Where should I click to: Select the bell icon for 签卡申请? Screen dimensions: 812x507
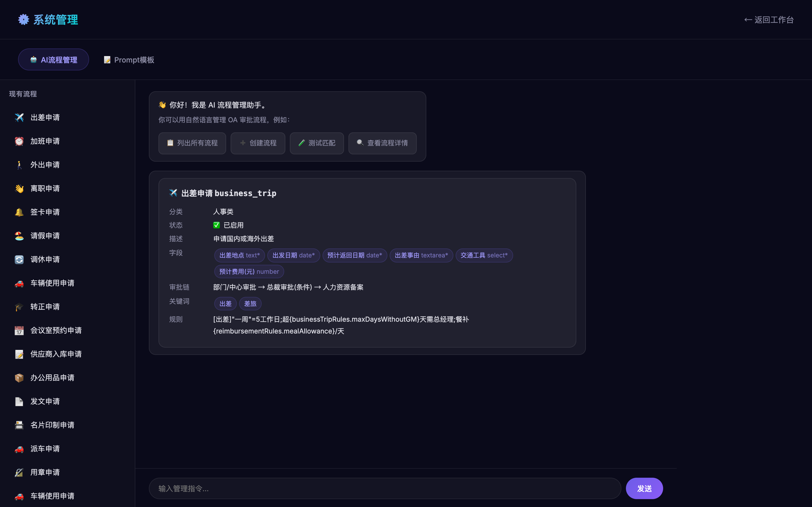click(x=19, y=212)
